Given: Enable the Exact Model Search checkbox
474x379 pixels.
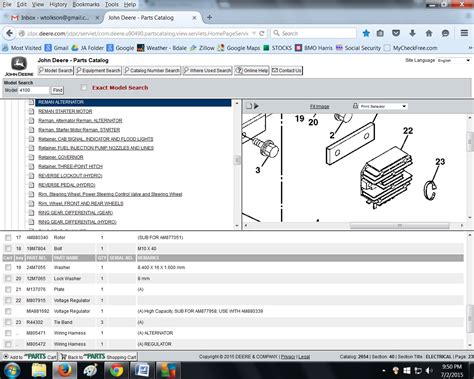Looking at the screenshot, I should point(84,88).
